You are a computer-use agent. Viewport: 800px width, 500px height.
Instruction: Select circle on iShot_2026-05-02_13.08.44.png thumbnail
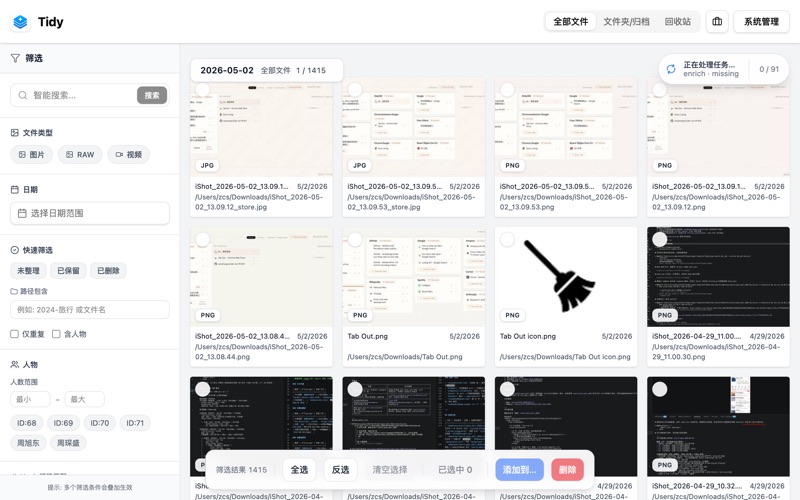tap(203, 239)
